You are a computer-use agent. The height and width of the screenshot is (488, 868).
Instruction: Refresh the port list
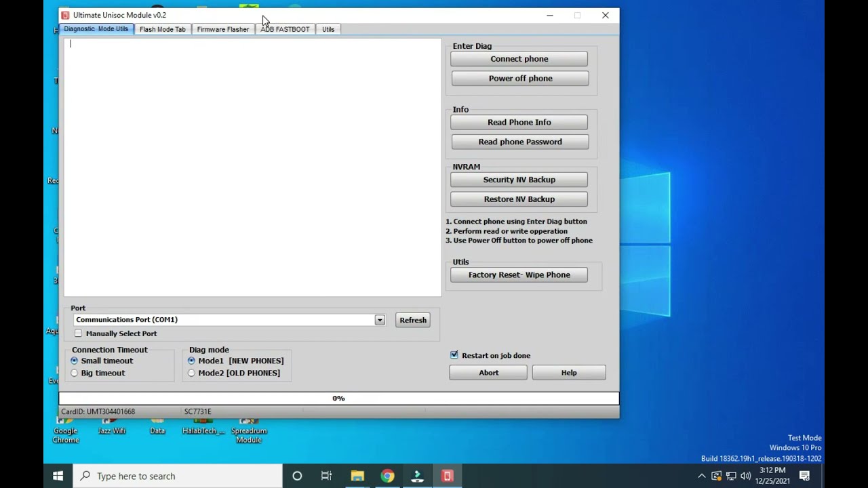click(413, 320)
